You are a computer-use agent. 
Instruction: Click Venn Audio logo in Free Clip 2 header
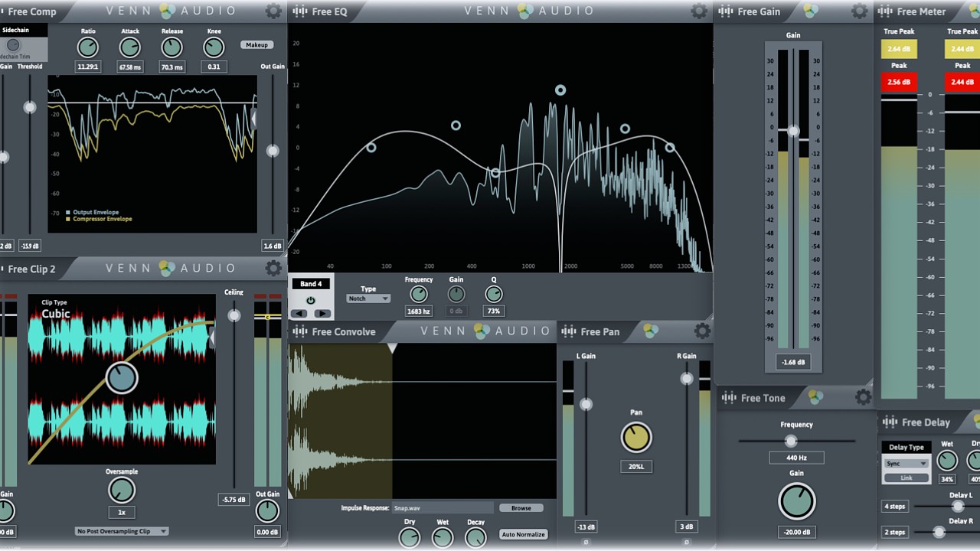(169, 268)
